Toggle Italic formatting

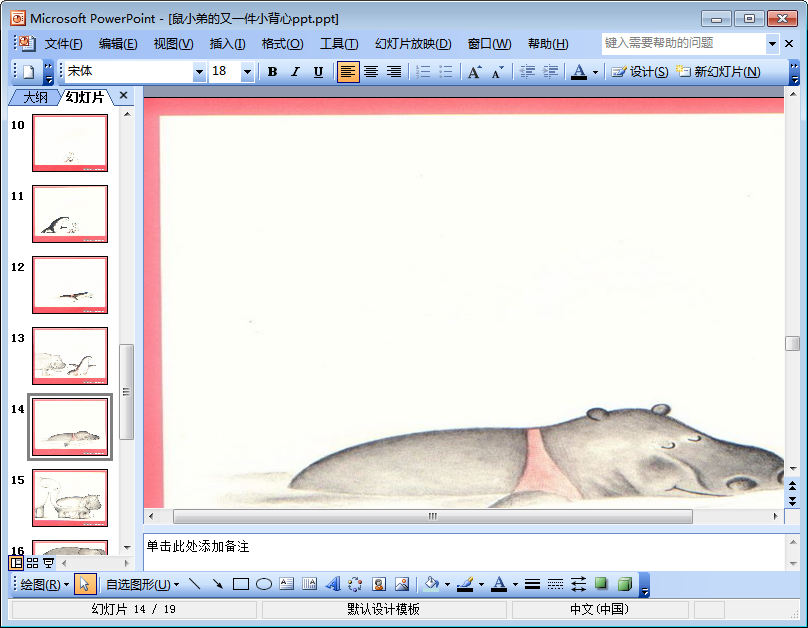295,72
